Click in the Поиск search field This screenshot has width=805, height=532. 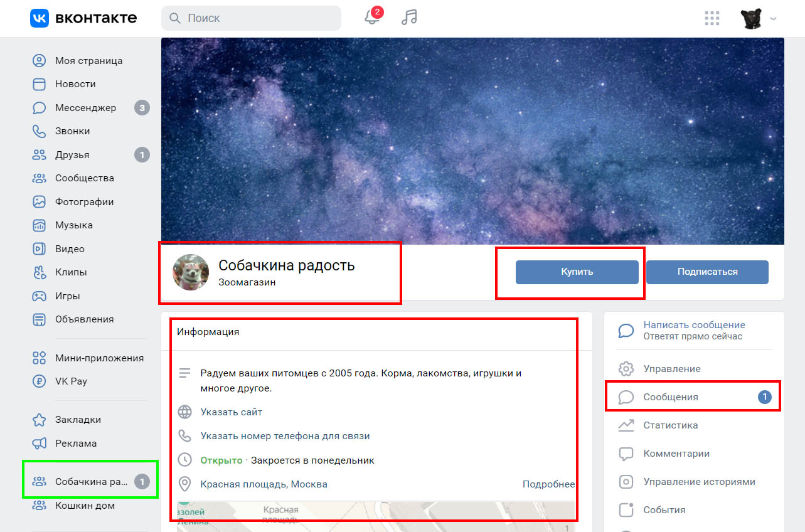[x=251, y=18]
